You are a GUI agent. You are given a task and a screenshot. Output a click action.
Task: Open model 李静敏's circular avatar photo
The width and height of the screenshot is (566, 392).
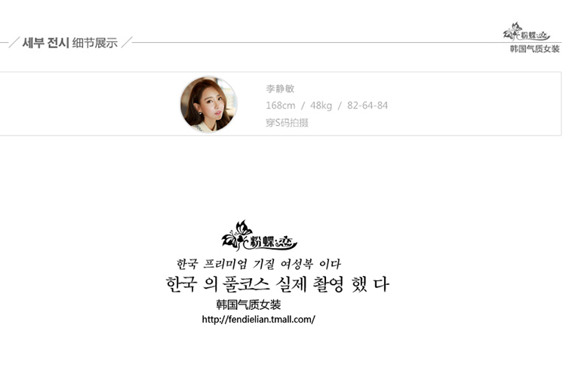pos(208,104)
